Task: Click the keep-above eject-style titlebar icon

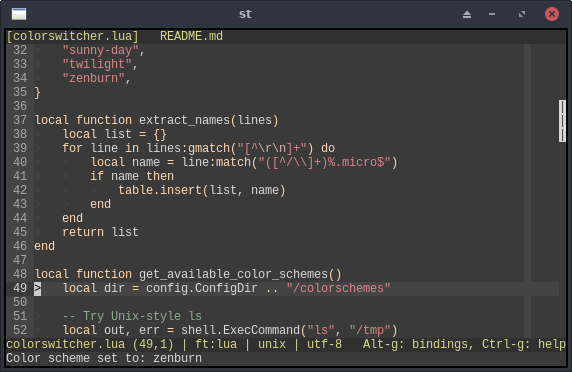Action: (x=467, y=14)
